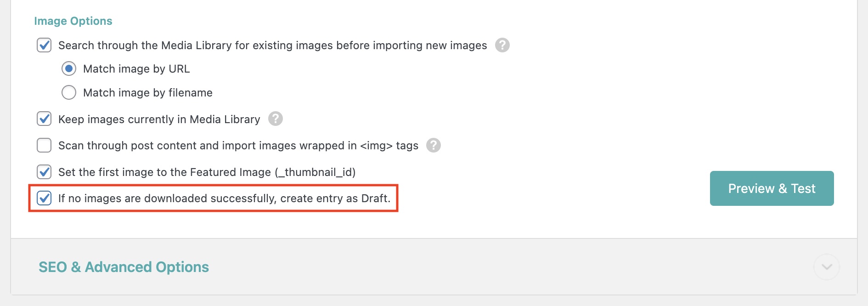Expand SEO & Advanced Options chevron
This screenshot has height=306, width=868.
tap(827, 267)
